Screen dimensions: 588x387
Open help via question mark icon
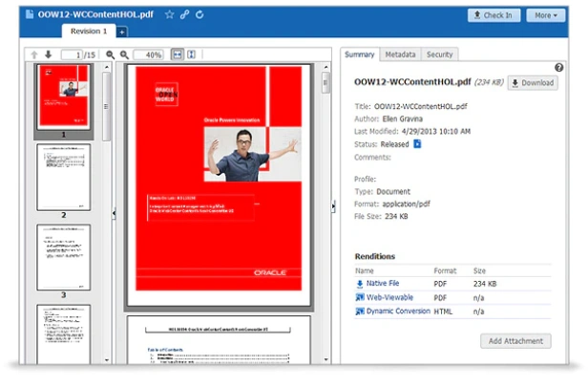pyautogui.click(x=558, y=68)
